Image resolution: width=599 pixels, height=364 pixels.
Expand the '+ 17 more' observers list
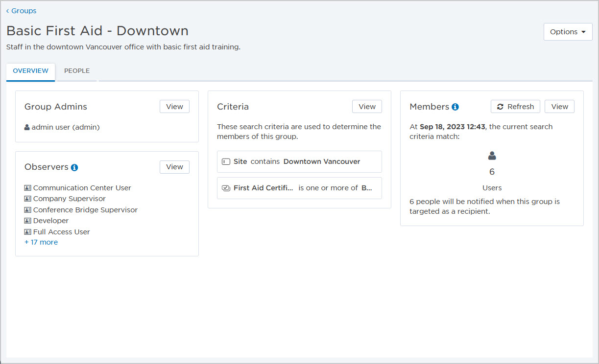click(x=41, y=242)
